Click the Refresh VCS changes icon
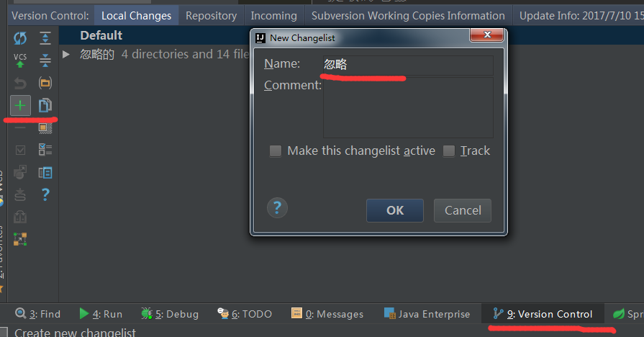 (20, 38)
